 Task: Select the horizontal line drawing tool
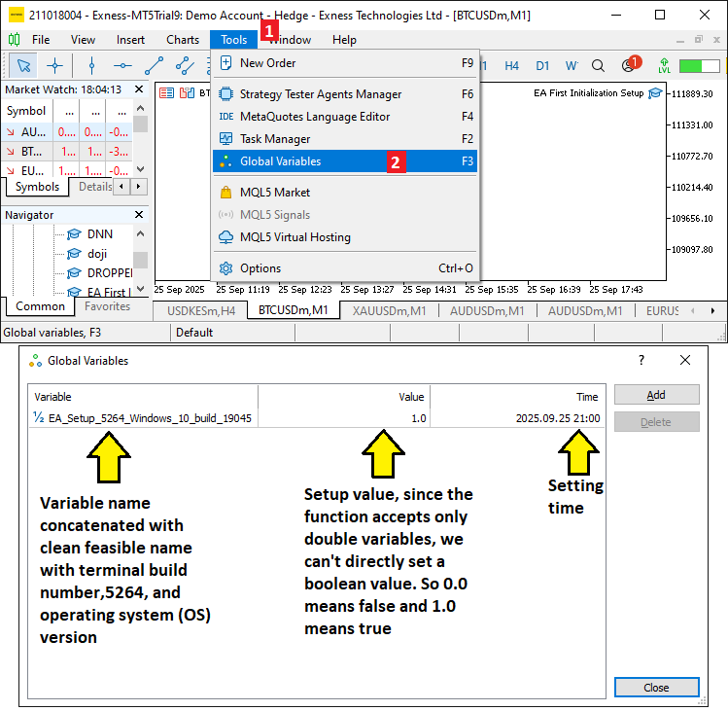(122, 65)
